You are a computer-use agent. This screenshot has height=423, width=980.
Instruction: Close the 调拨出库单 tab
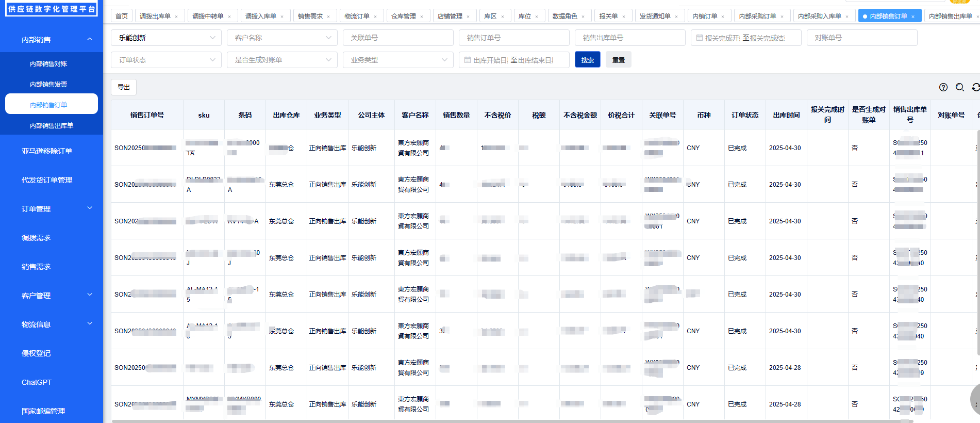(x=176, y=17)
